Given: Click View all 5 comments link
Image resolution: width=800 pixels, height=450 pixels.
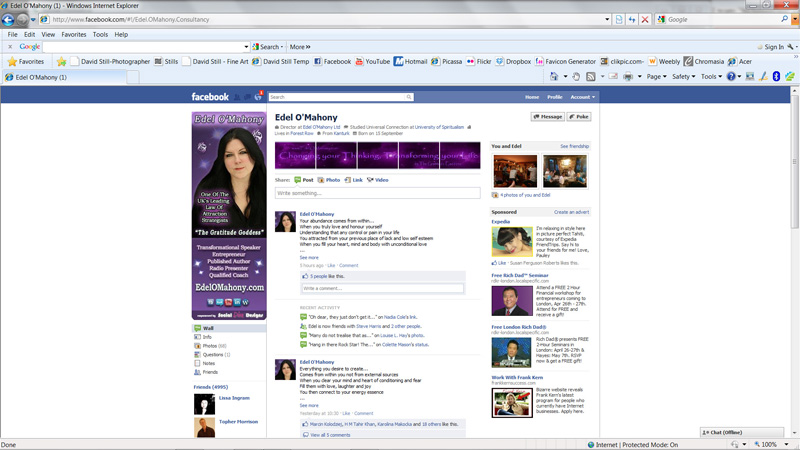Looking at the screenshot, I should [x=330, y=435].
